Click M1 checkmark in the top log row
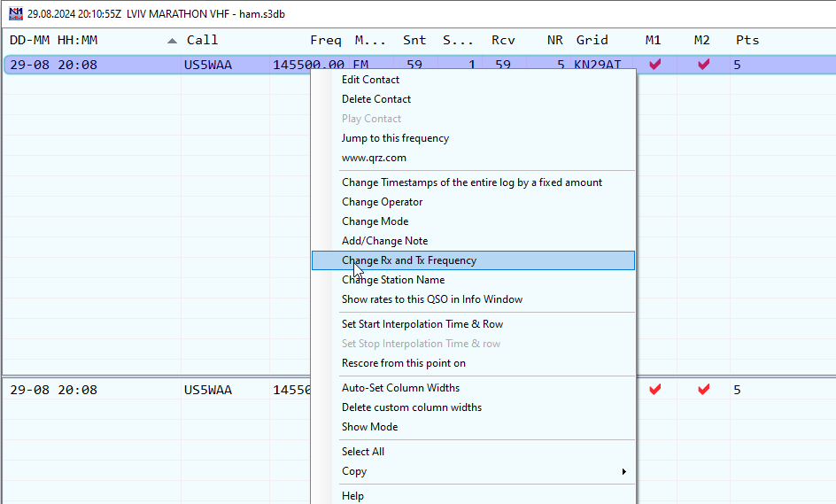 tap(654, 65)
